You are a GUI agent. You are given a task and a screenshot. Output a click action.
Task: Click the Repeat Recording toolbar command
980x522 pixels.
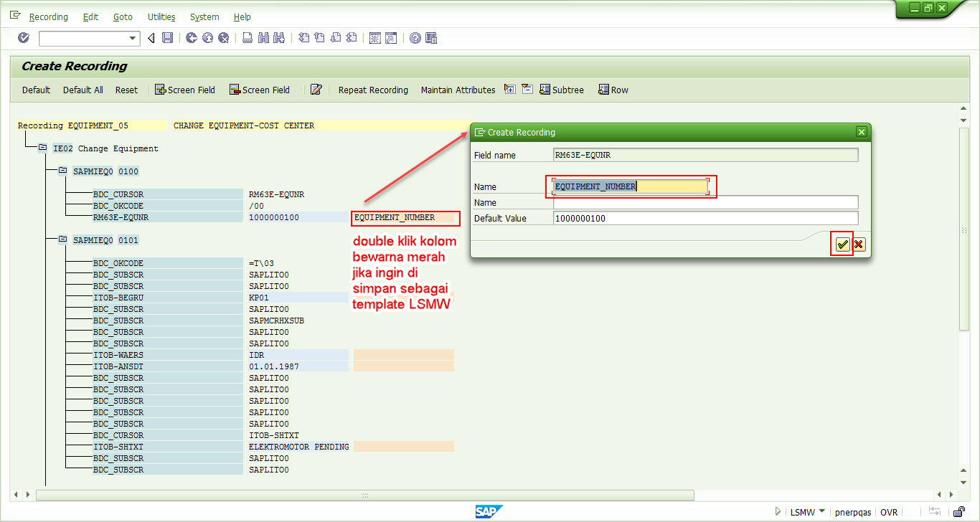click(x=372, y=90)
